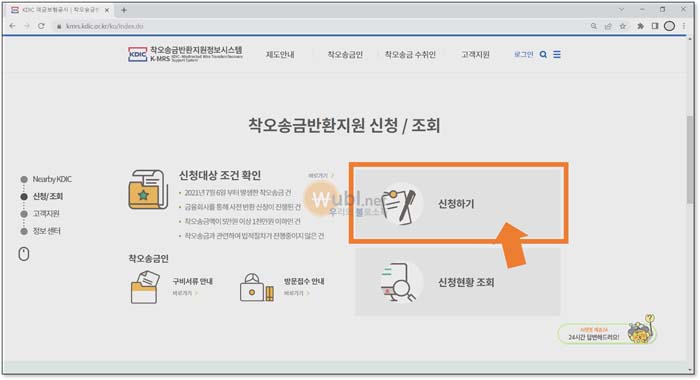Open the hamburger full menu icon
Screen dimensions: 700x380
click(x=557, y=54)
